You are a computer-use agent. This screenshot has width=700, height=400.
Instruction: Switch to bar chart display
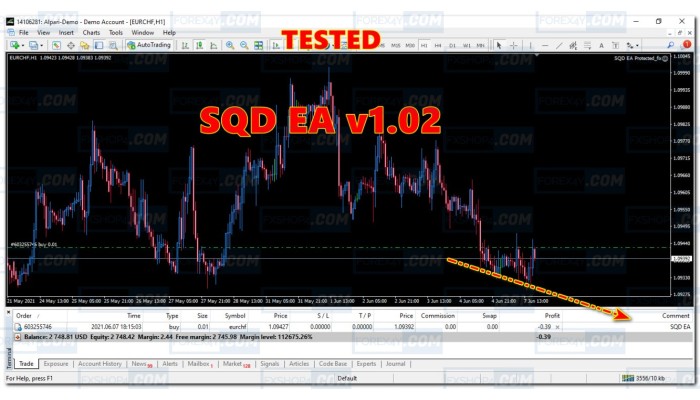pyautogui.click(x=185, y=45)
